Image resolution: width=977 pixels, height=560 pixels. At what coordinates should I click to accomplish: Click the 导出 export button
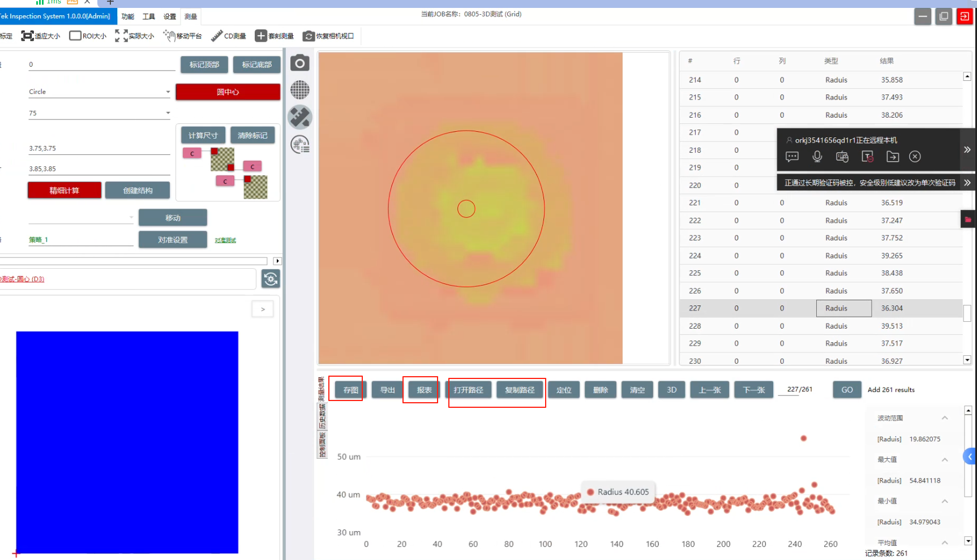click(x=387, y=390)
